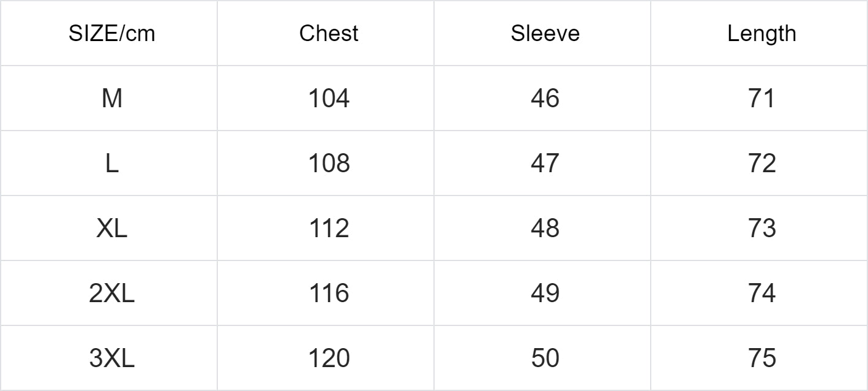Select the L size row label
The height and width of the screenshot is (391, 868).
click(111, 164)
